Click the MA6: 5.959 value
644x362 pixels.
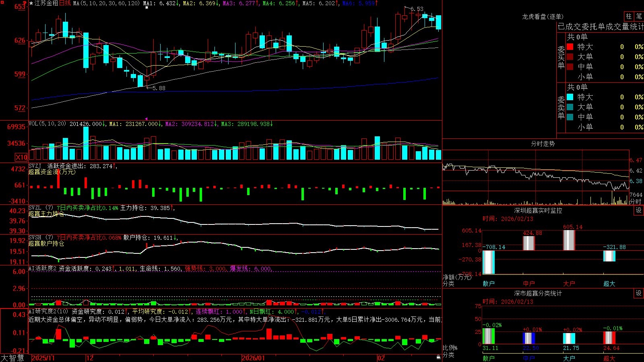[360, 3]
